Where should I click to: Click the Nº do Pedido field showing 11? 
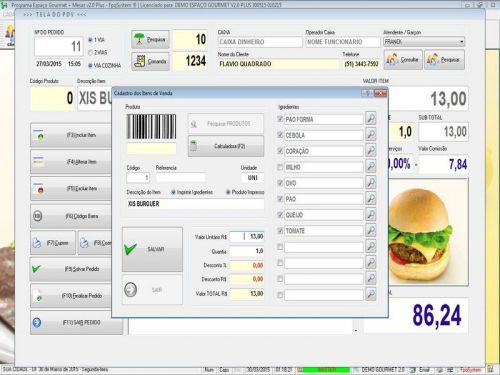coord(58,46)
